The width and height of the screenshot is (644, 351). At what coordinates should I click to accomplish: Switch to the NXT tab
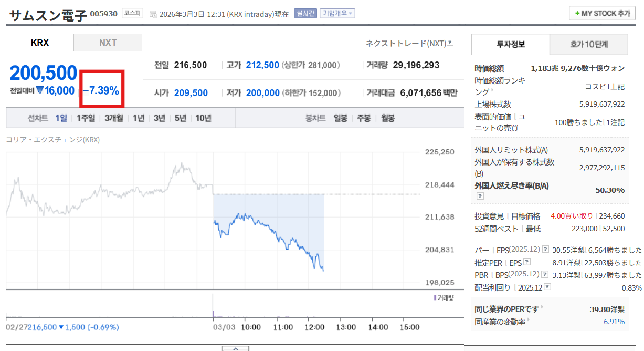tap(108, 43)
